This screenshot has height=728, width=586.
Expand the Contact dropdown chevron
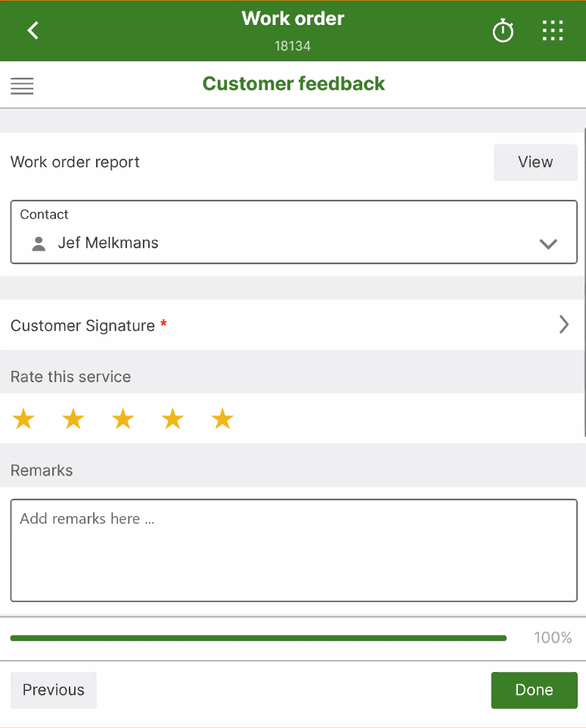point(548,244)
